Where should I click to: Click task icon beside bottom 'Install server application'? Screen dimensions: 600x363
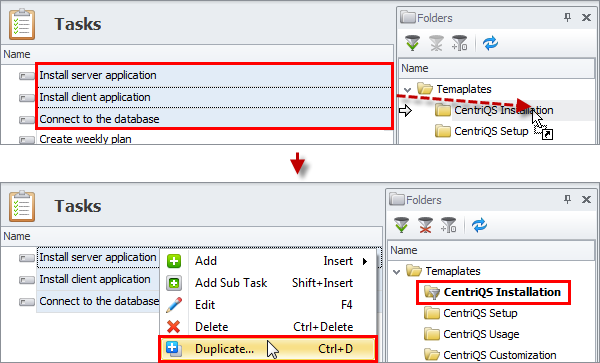(26, 258)
